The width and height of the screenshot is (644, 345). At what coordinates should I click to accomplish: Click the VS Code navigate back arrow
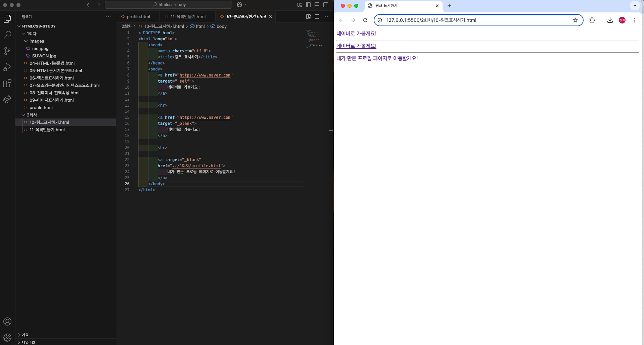coord(89,5)
